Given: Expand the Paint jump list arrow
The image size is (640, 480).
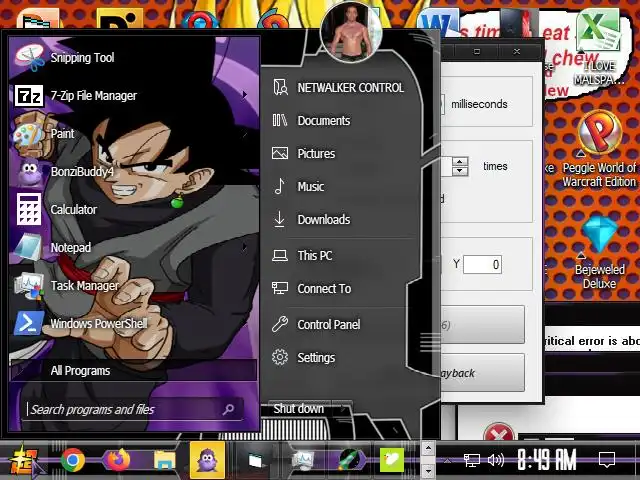Looking at the screenshot, I should [x=244, y=133].
